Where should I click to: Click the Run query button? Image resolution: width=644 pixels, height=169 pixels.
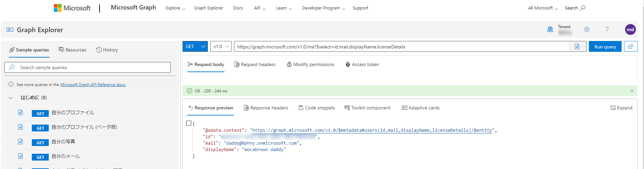pyautogui.click(x=605, y=46)
